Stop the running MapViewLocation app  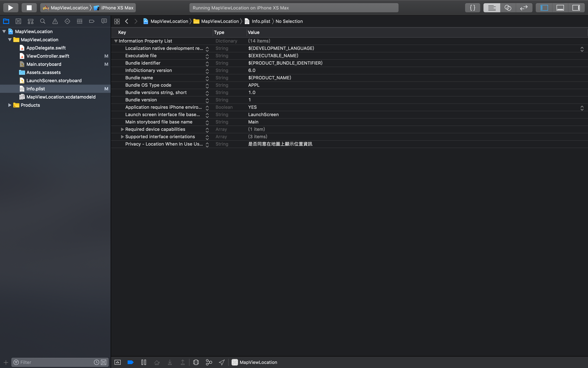[x=29, y=8]
